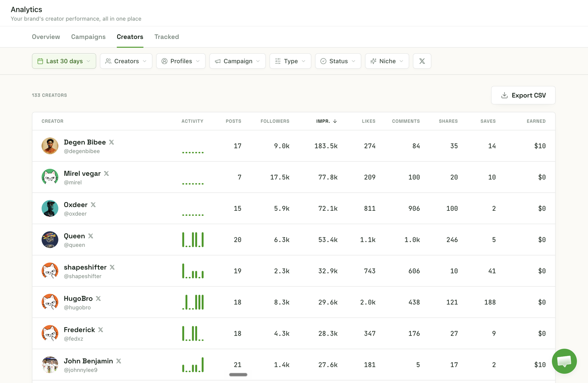Screen dimensions: 588x383
Task: Click Oxdeer's avatar image
Action: pyautogui.click(x=50, y=208)
